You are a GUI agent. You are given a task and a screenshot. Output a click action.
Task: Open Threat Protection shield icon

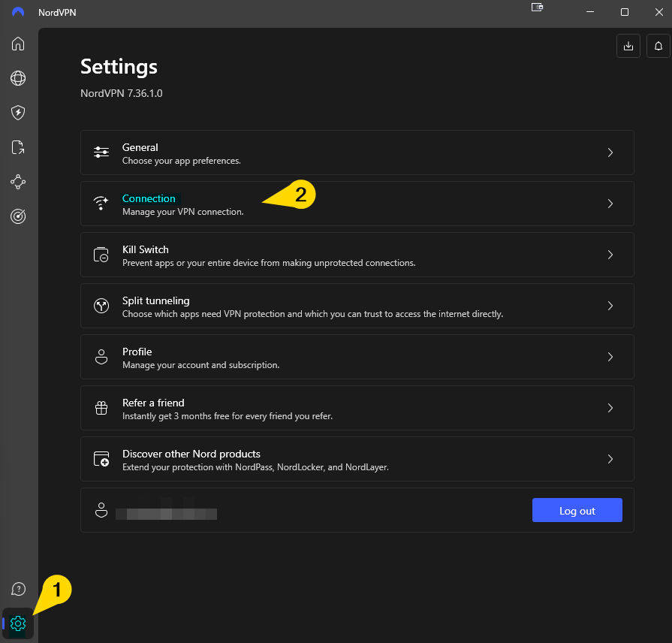point(18,113)
